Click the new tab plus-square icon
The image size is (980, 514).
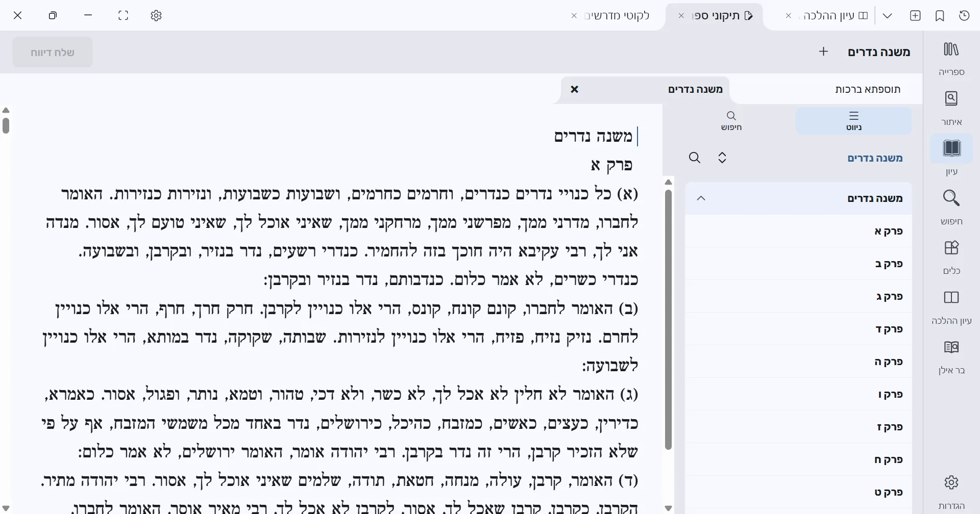[915, 16]
